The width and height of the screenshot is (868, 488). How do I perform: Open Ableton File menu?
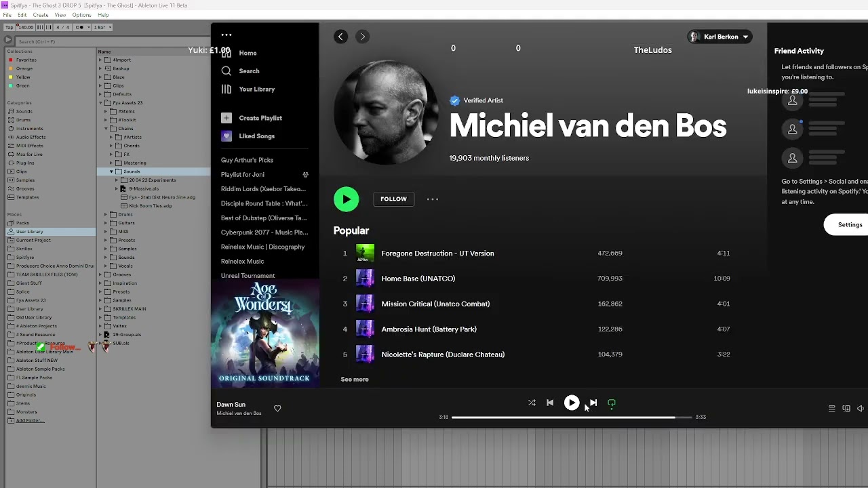(x=7, y=15)
